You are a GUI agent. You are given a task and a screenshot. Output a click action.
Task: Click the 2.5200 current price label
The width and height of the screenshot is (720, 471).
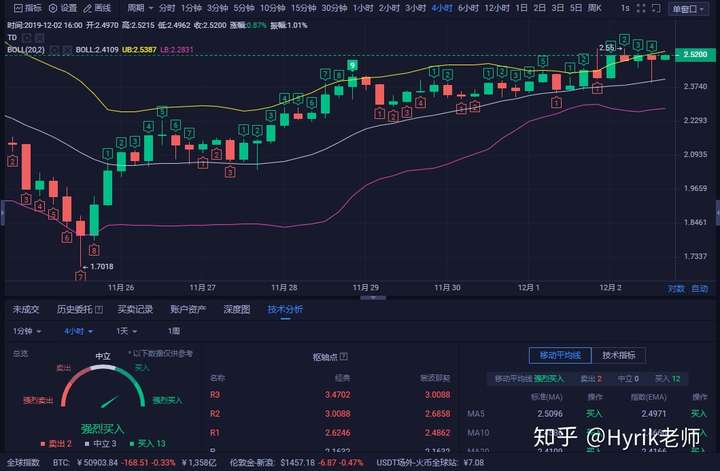(695, 55)
